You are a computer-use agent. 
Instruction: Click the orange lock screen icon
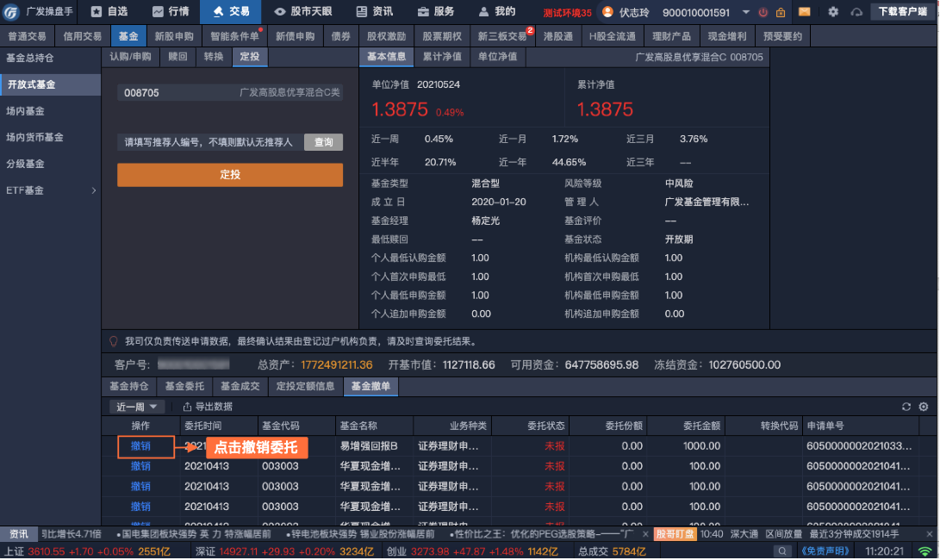tap(781, 12)
